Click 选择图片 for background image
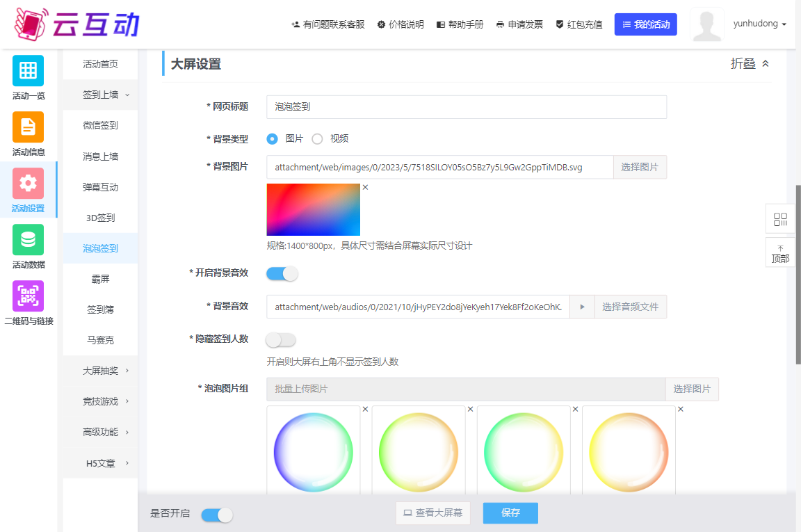 click(640, 167)
